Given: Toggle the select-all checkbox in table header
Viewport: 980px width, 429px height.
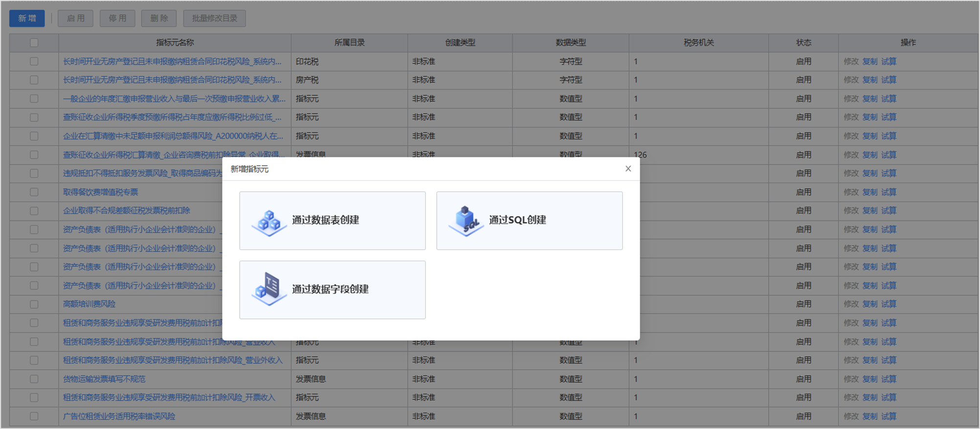Looking at the screenshot, I should click(34, 43).
